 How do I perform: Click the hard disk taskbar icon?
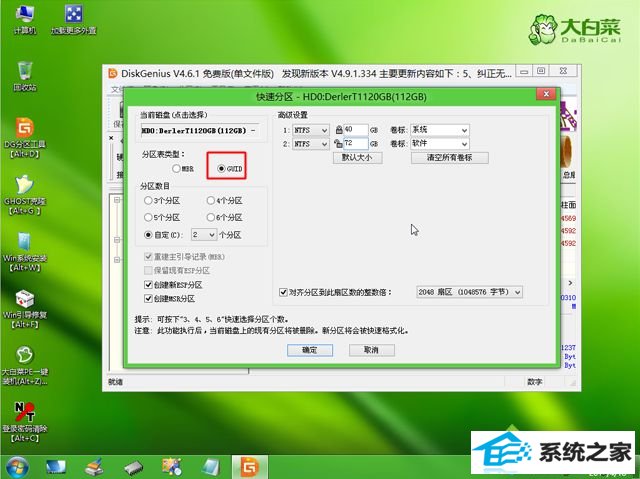(x=133, y=468)
